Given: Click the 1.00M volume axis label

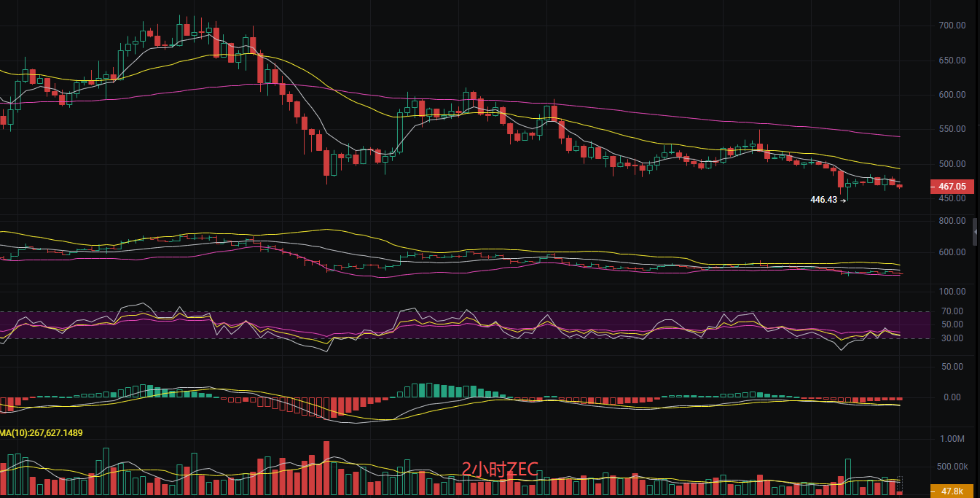Looking at the screenshot, I should pyautogui.click(x=952, y=439).
